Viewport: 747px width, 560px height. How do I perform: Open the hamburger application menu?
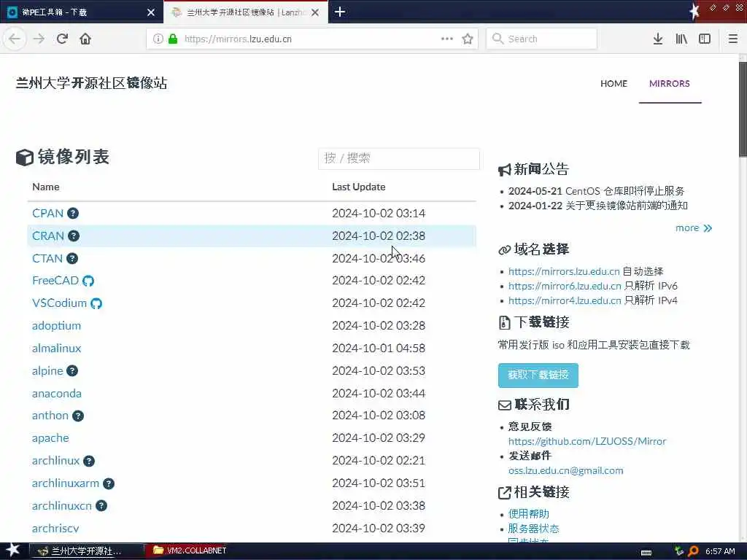[732, 39]
